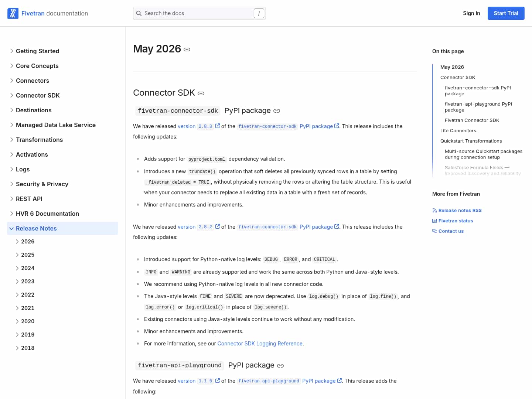Jump to Lite Connectors in outline
Screen dimensions: 532x399
pyautogui.click(x=458, y=131)
